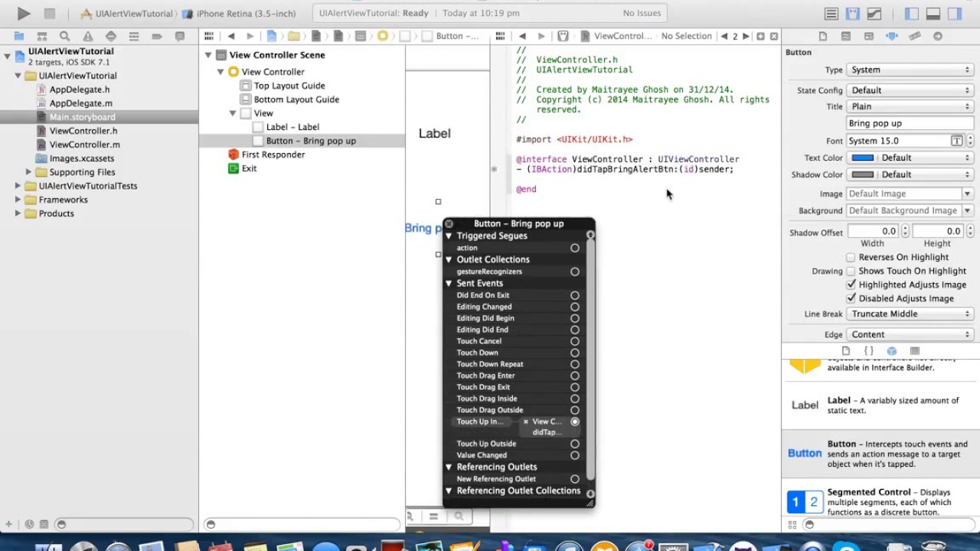Click the New Referencing Outlet circle

pos(574,479)
